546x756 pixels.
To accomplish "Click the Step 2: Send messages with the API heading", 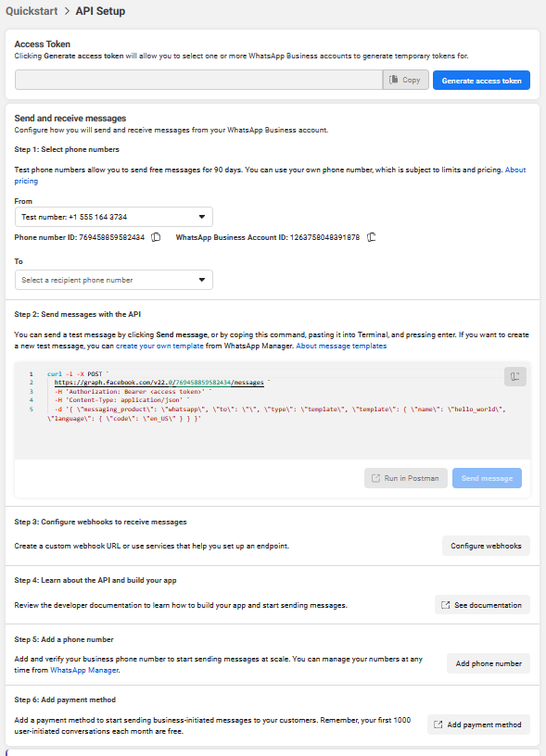I will 78,314.
